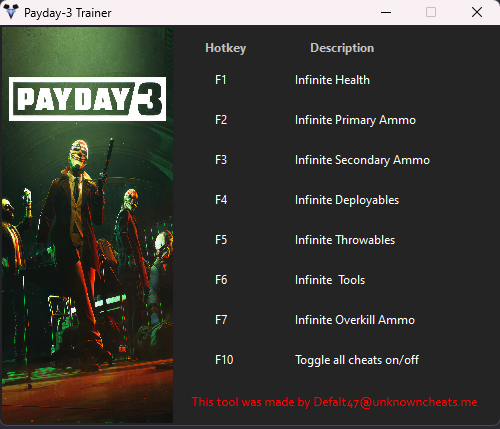Click the Infinite Health description
Image resolution: width=500 pixels, height=429 pixels.
tap(332, 80)
